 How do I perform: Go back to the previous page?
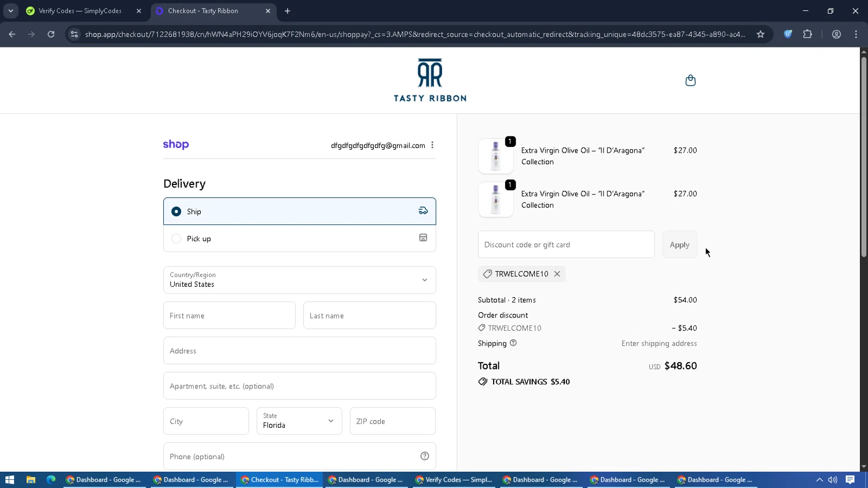(x=12, y=34)
